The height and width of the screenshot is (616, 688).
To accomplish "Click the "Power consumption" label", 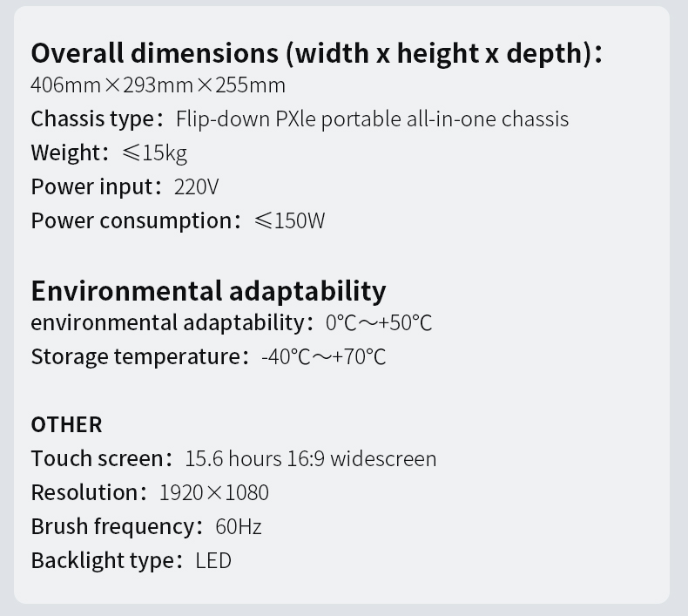I will [x=132, y=220].
